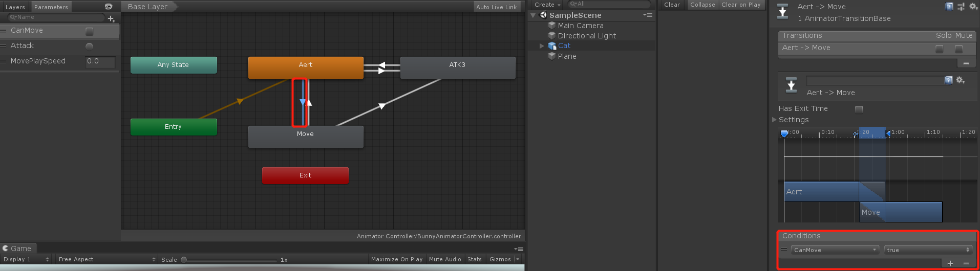
Task: Select the ATK3 state node
Action: 458,67
